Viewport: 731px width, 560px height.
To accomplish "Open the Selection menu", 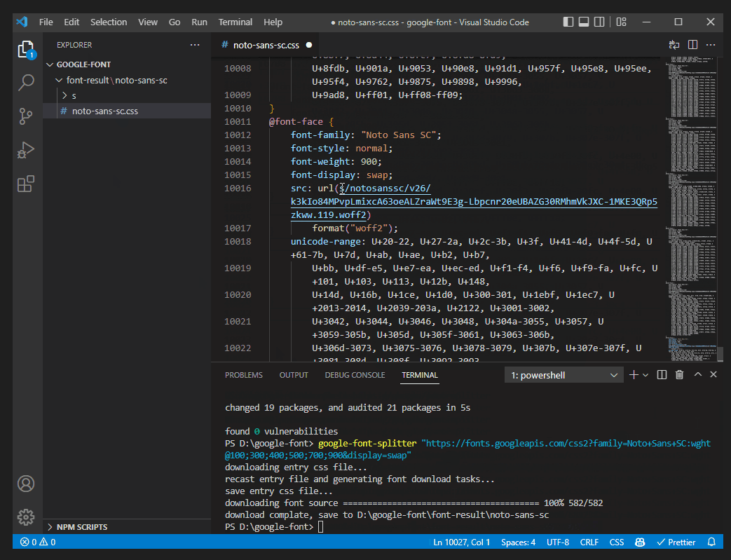I will pyautogui.click(x=109, y=22).
